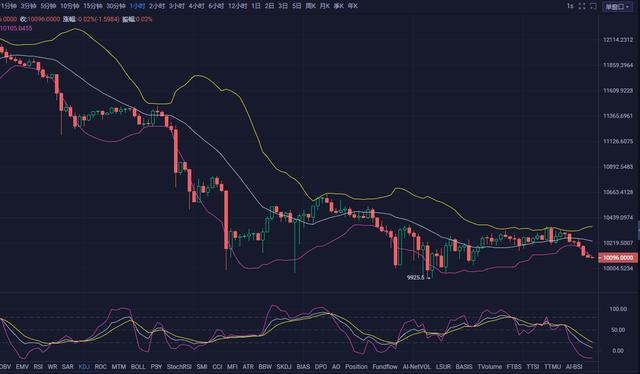Open the single-window layout dropdown
640x374 pixels.
click(x=618, y=7)
